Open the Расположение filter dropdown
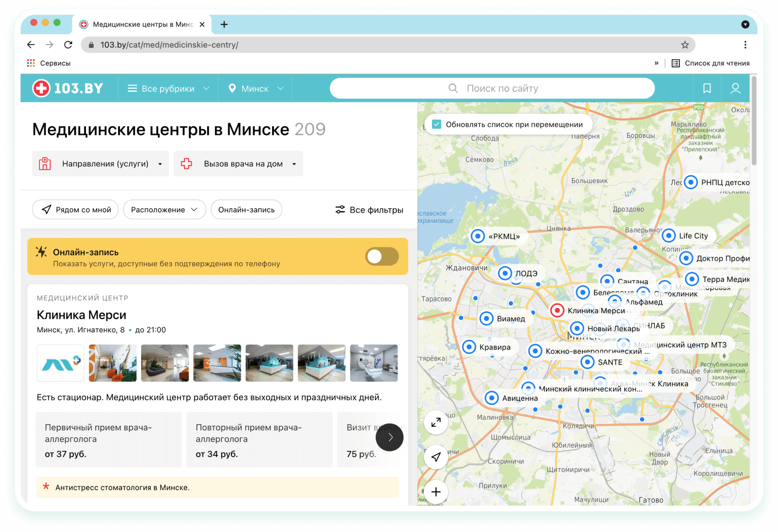778x532 pixels. coord(165,210)
